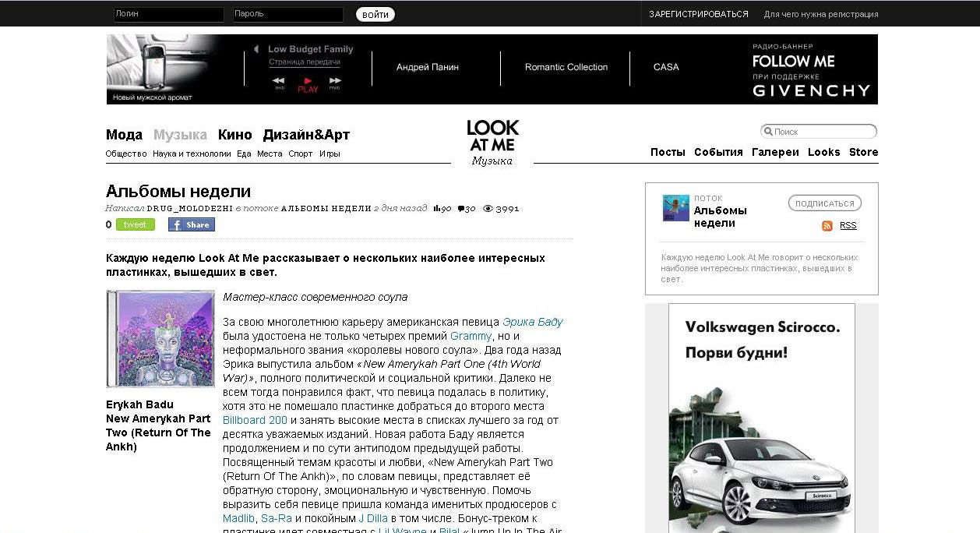Open author DRUG_MOLODEZHI profile link

pos(190,209)
